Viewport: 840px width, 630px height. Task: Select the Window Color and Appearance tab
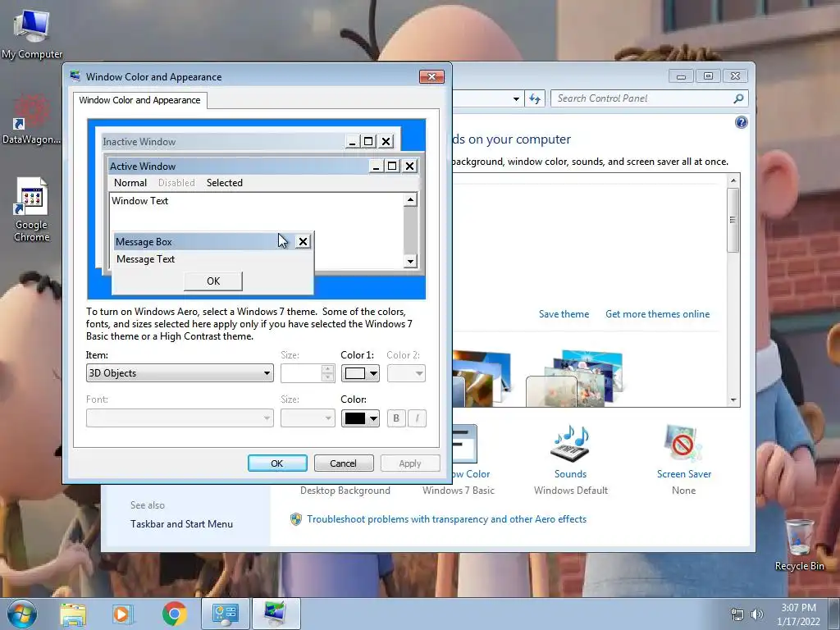tap(139, 100)
